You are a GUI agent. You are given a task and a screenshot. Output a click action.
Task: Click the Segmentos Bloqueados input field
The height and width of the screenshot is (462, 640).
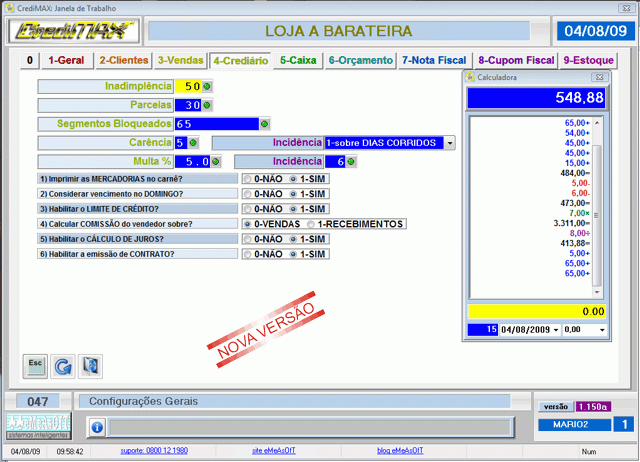coord(215,124)
